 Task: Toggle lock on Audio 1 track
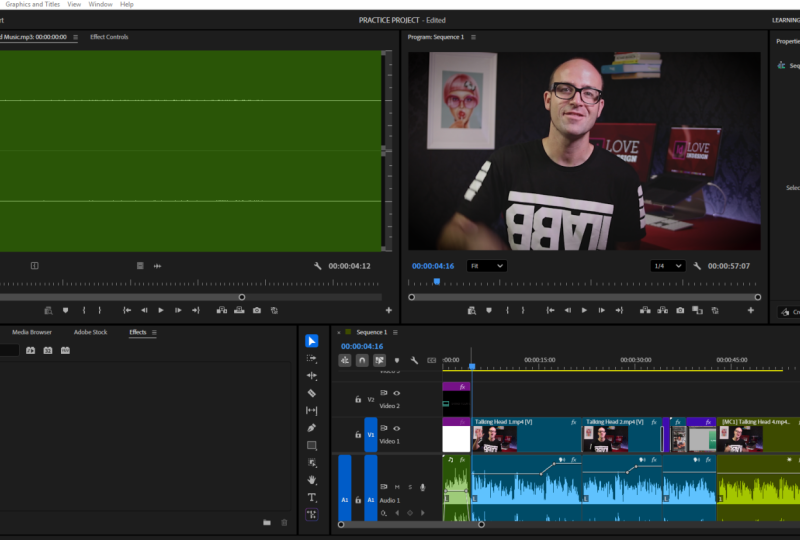pos(358,500)
